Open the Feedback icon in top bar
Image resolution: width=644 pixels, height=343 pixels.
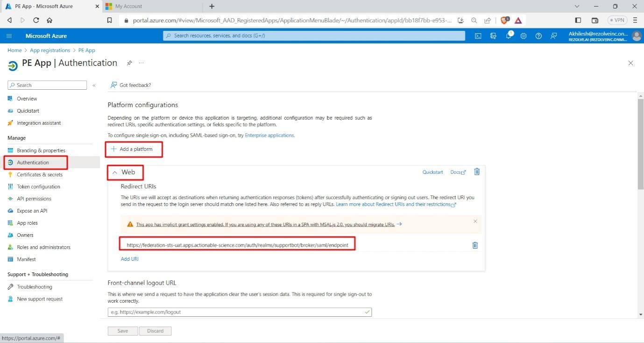[x=554, y=36]
